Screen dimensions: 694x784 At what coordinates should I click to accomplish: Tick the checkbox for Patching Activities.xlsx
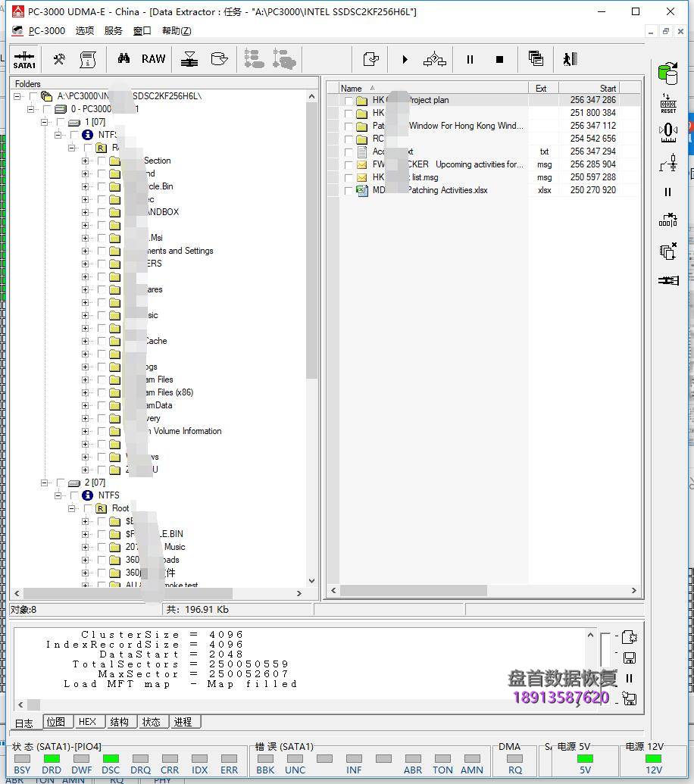coord(349,191)
